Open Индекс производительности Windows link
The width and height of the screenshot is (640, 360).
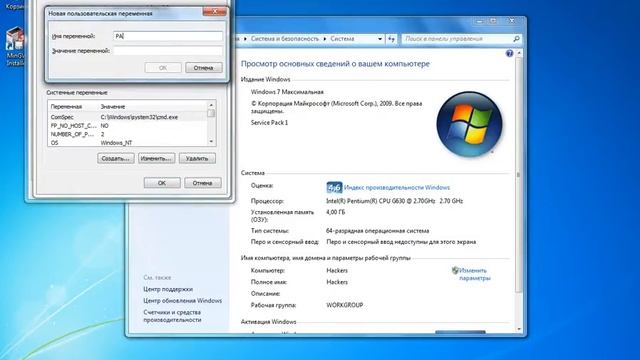coord(397,187)
